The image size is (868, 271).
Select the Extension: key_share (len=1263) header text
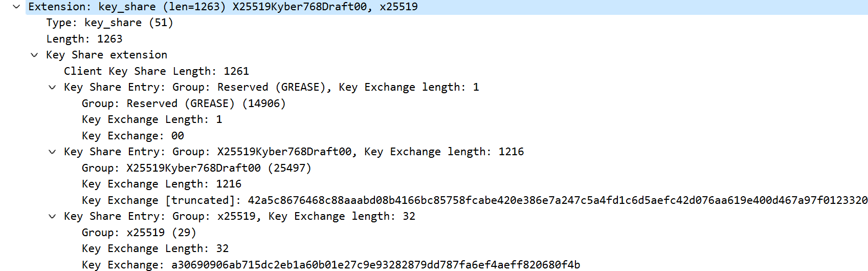click(x=222, y=7)
